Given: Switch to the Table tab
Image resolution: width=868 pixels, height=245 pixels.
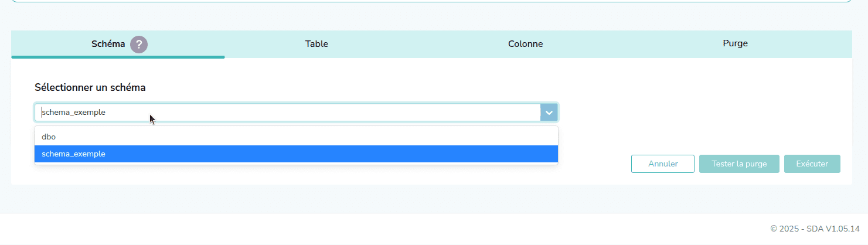Looking at the screenshot, I should coord(316,44).
